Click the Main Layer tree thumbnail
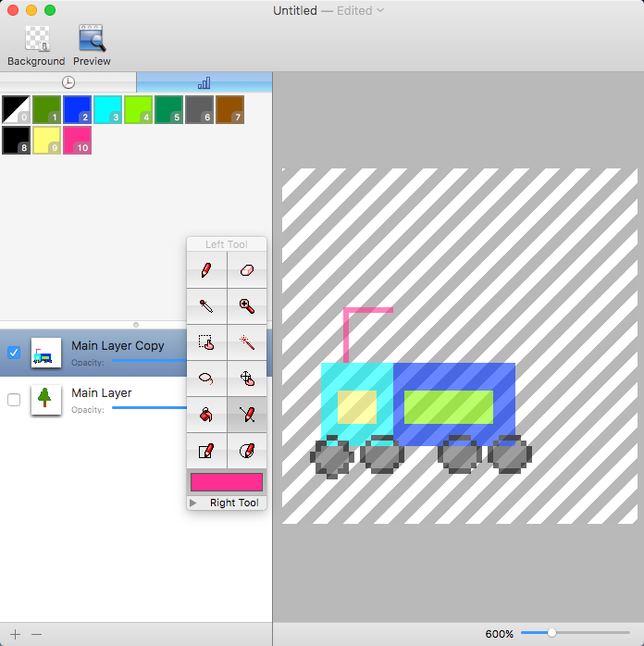 pyautogui.click(x=45, y=400)
